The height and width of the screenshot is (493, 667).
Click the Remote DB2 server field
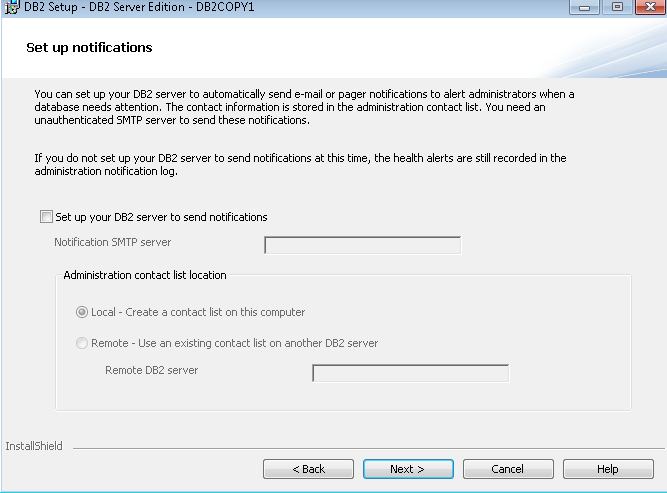click(x=410, y=373)
